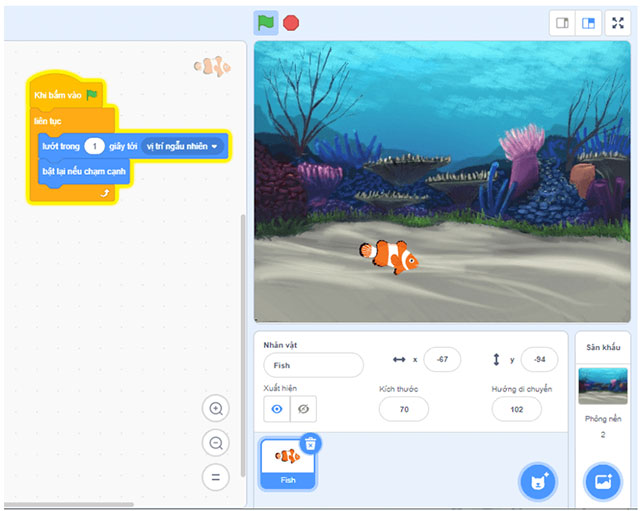The height and width of the screenshot is (511, 640).
Task: Zoom in the code workspace
Action: click(216, 409)
